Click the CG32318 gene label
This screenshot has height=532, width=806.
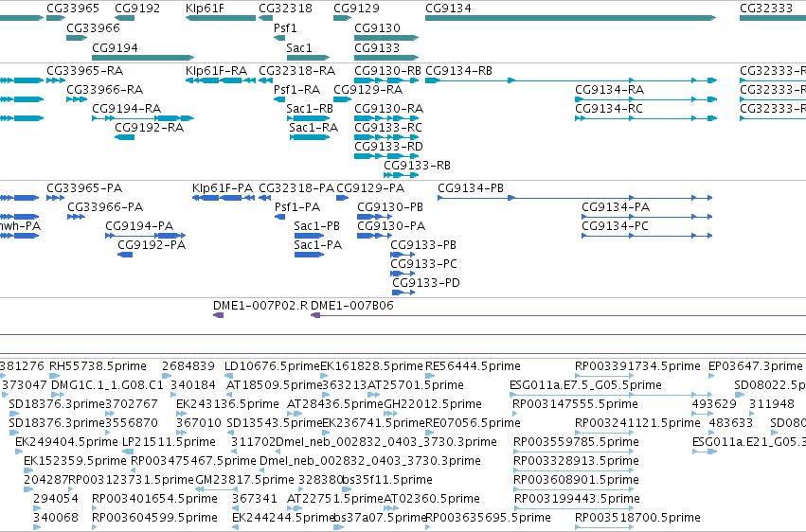point(285,9)
